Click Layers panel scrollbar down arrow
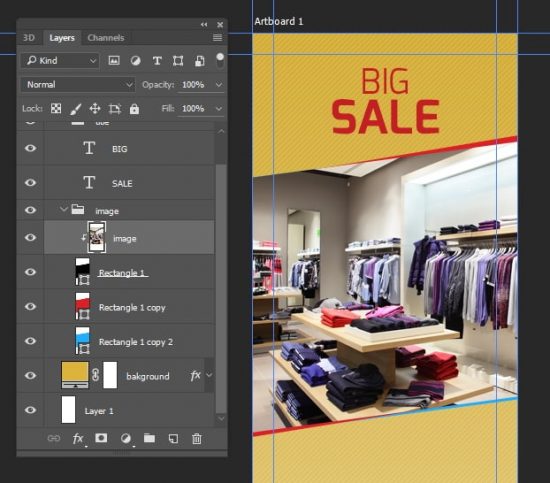 [x=221, y=418]
